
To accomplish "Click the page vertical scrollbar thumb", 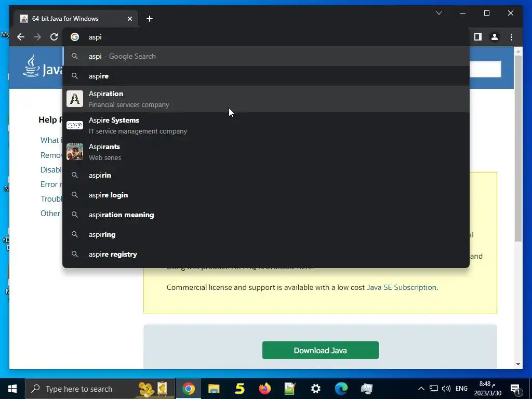I will pyautogui.click(x=518, y=148).
